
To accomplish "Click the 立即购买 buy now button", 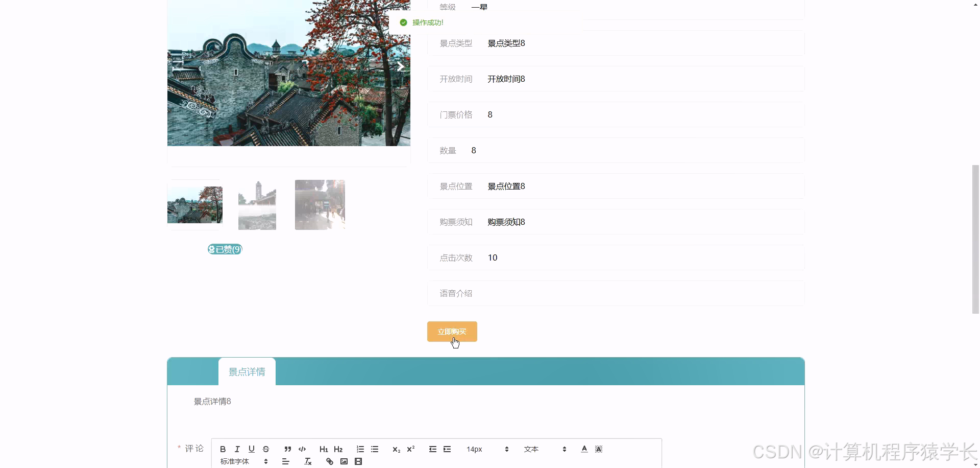I will 452,332.
